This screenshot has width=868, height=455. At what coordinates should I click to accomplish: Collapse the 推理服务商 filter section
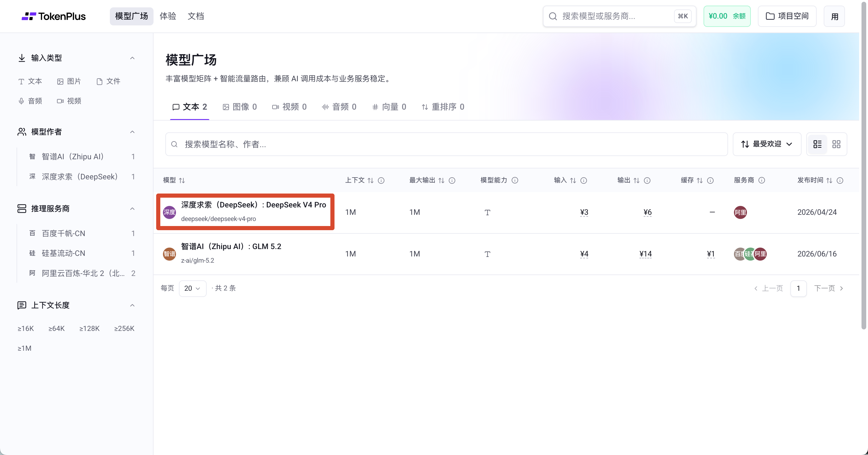tap(133, 209)
